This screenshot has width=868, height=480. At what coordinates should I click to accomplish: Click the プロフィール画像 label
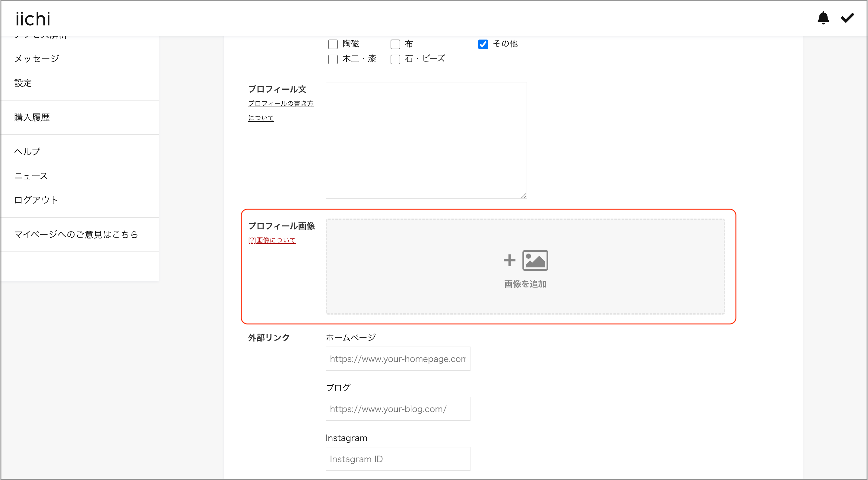click(x=281, y=226)
